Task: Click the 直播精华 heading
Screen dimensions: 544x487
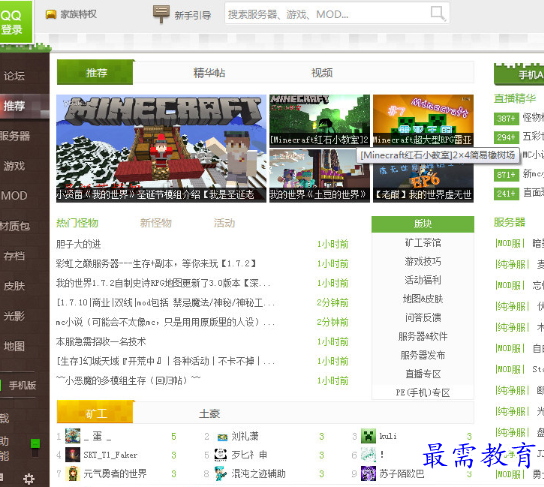Action: pyautogui.click(x=515, y=99)
